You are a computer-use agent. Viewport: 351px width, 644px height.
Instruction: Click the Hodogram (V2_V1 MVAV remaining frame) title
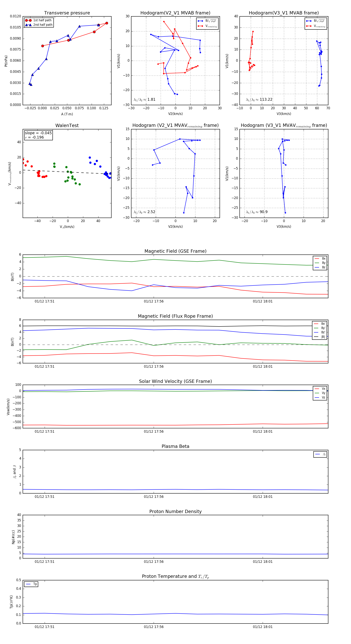175,125
